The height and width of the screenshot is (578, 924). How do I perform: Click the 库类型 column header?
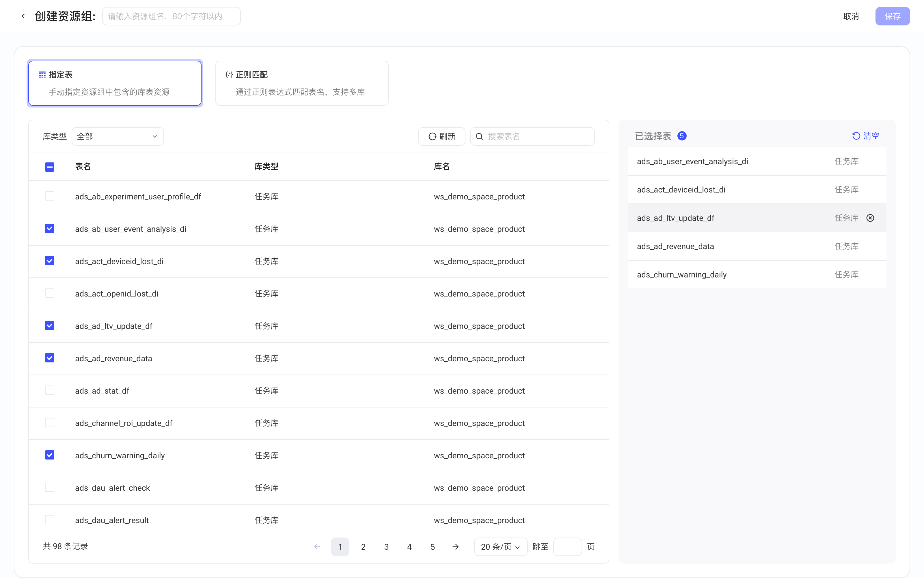tap(267, 166)
